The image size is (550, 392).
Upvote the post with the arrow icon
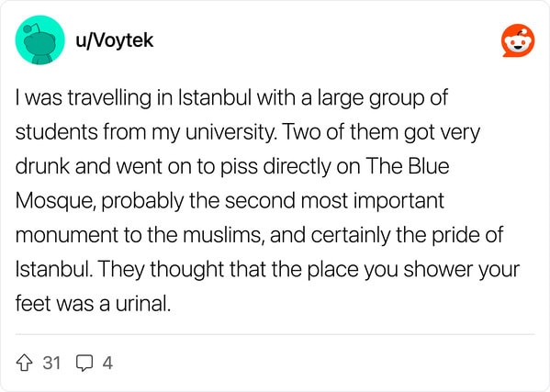coord(25,363)
